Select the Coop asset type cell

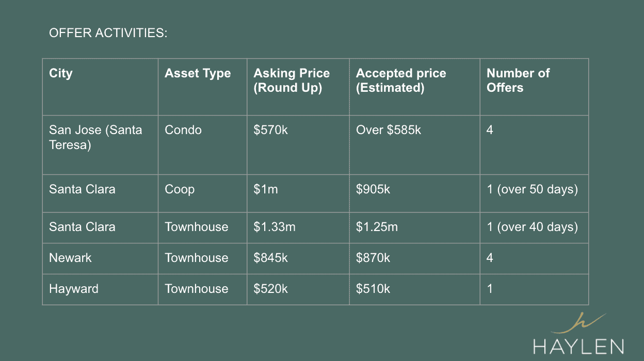coord(202,193)
